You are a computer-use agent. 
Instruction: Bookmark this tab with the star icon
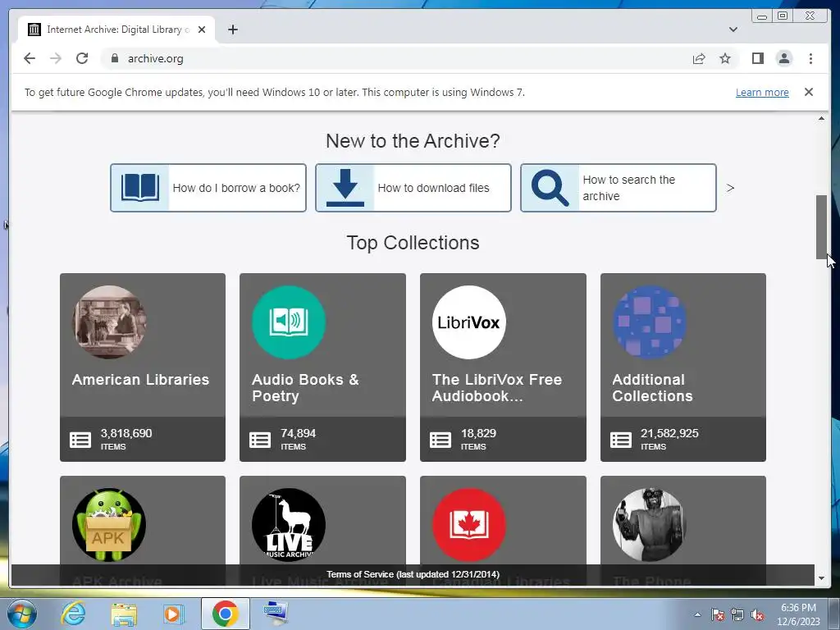click(725, 58)
